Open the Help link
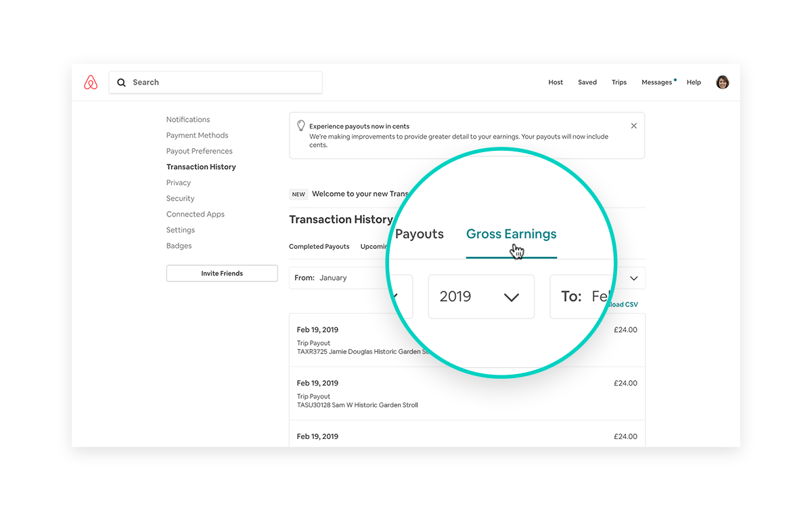This screenshot has width=812, height=510. click(694, 83)
